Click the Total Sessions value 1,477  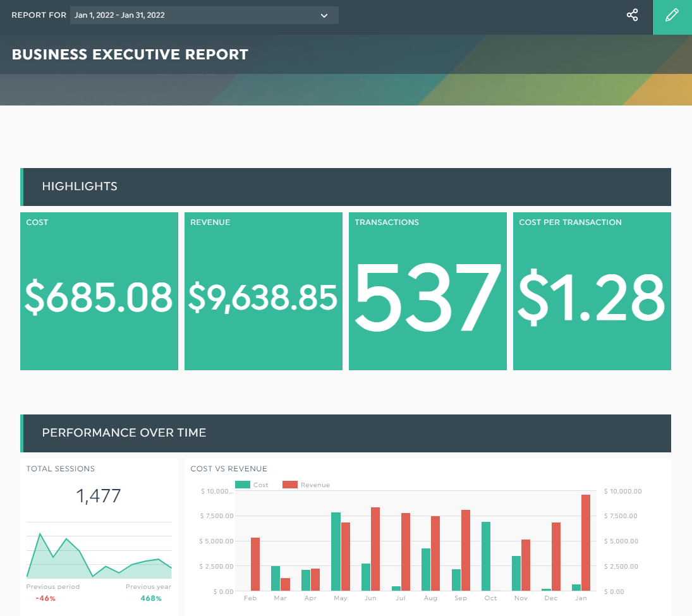click(99, 496)
